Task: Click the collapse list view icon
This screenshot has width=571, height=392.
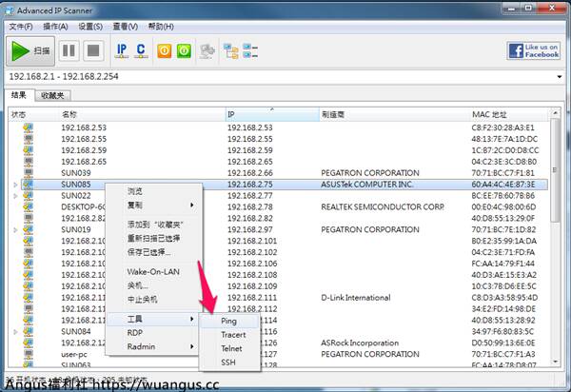Action: pyautogui.click(x=250, y=51)
